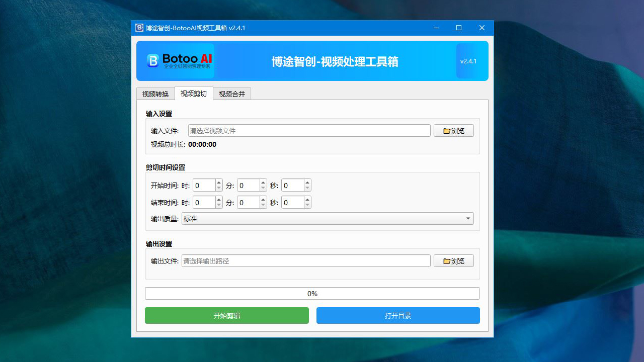Increment the start time hours with the up arrow
The height and width of the screenshot is (362, 644).
tap(218, 183)
